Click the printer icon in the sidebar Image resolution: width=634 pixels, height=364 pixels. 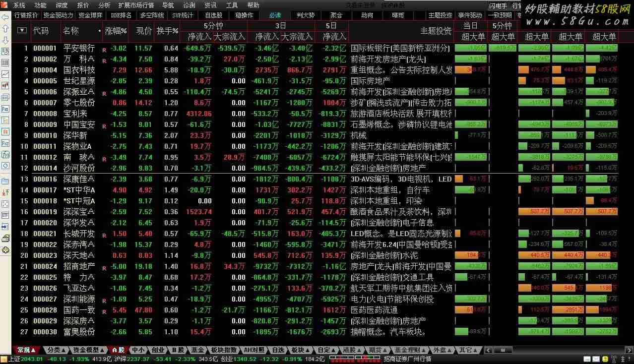(x=5, y=238)
